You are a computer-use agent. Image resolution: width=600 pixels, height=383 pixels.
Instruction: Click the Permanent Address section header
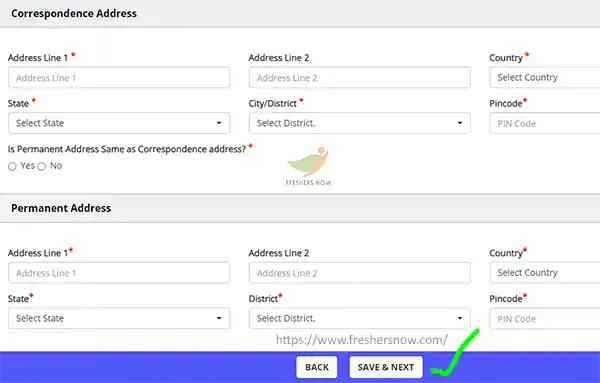[61, 208]
